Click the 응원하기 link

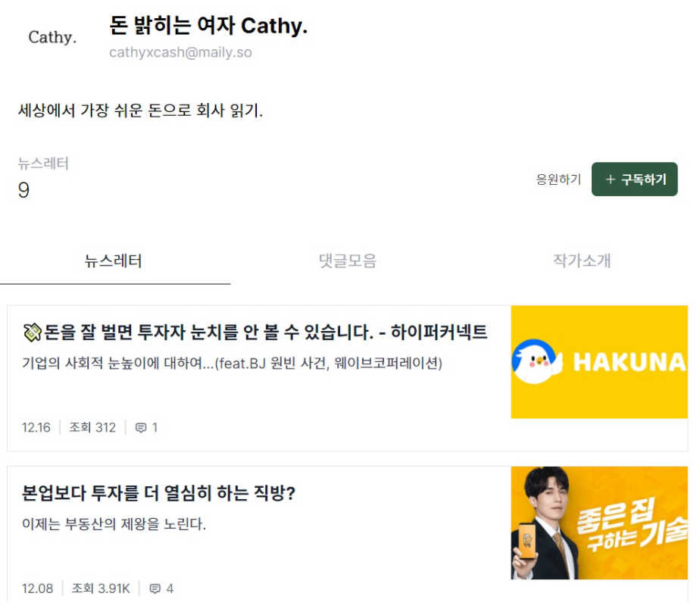click(558, 180)
